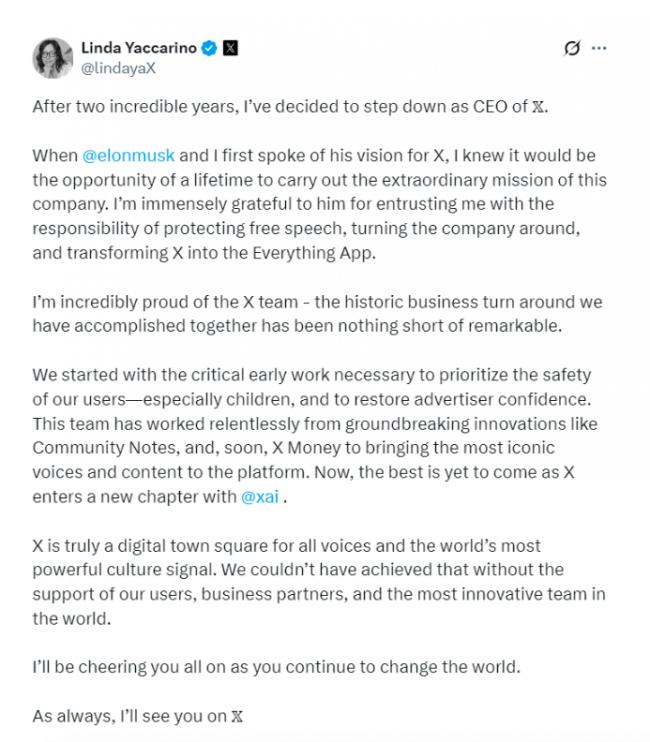Open the @xai mention link
The width and height of the screenshot is (650, 742).
[260, 497]
